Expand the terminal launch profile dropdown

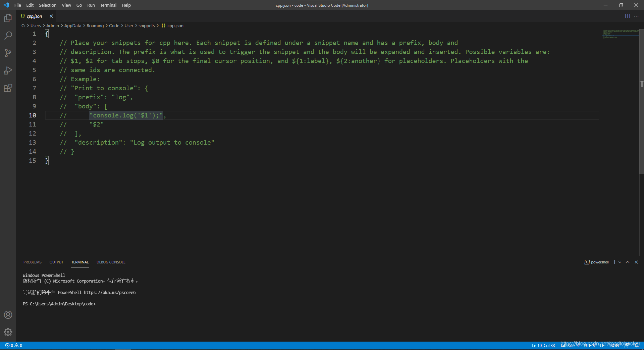click(x=620, y=262)
